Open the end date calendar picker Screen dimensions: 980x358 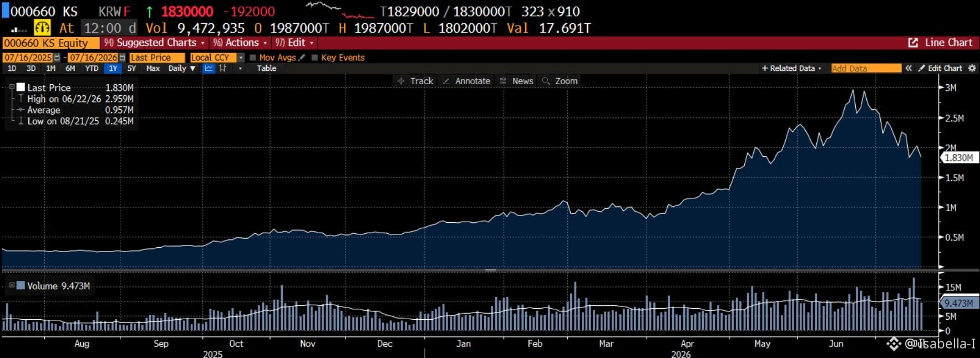pos(122,58)
